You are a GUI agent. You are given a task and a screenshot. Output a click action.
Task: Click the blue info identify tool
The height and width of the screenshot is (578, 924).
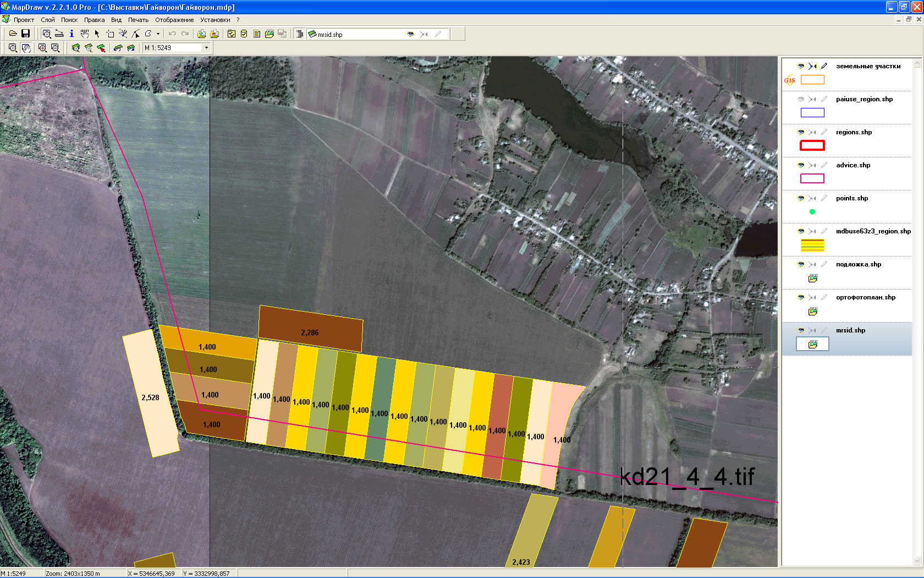coord(71,34)
